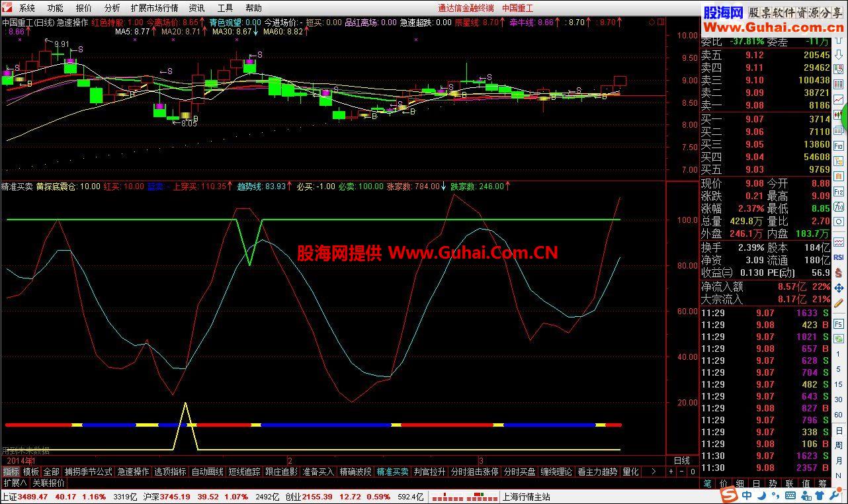This screenshot has width=848, height=504.
Task: Open the 资讯 menu
Action: 197,9
